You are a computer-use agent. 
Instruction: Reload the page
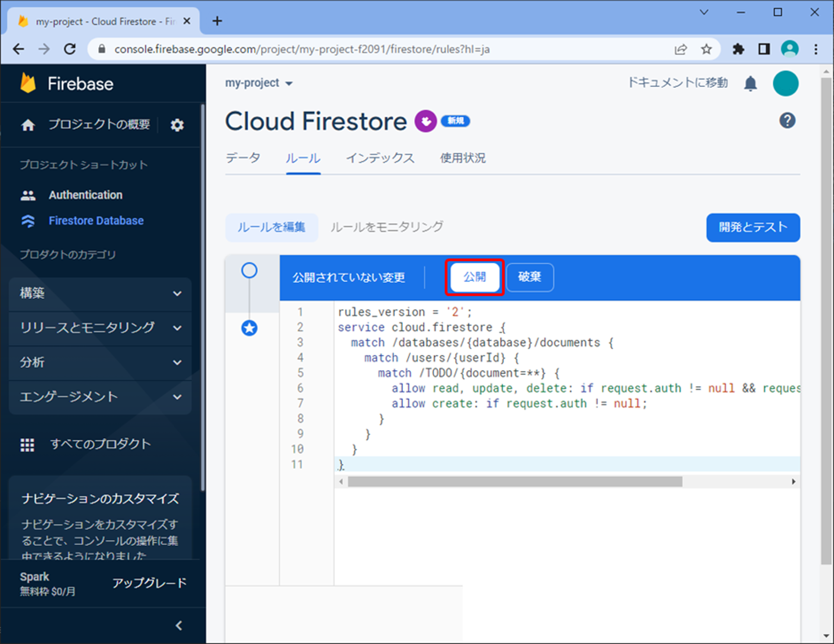tap(70, 49)
